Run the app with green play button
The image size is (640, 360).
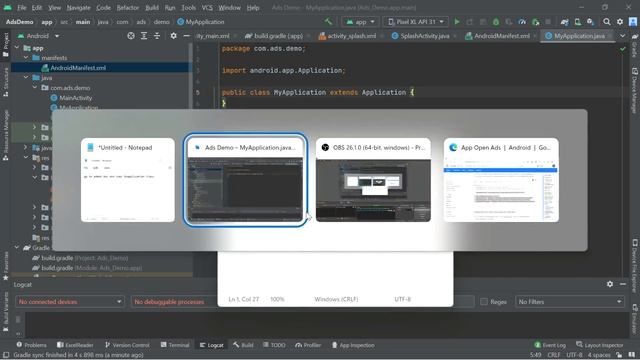pos(457,22)
